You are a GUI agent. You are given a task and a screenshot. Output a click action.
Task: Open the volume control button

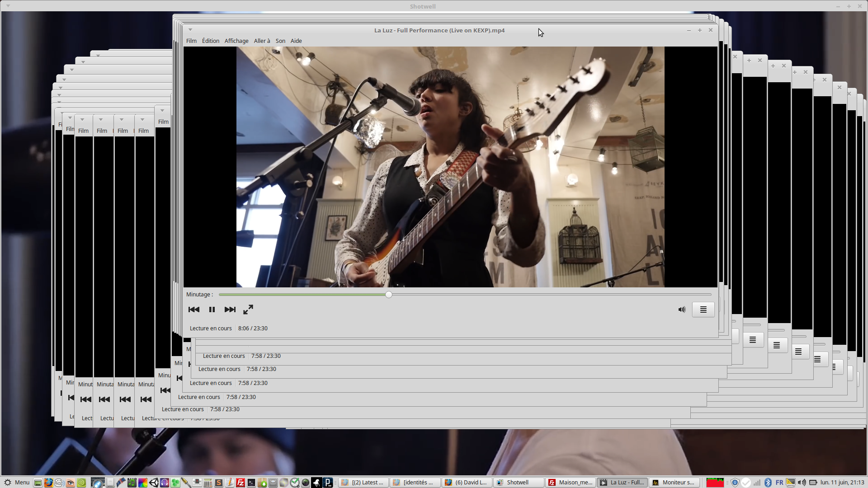[682, 310]
